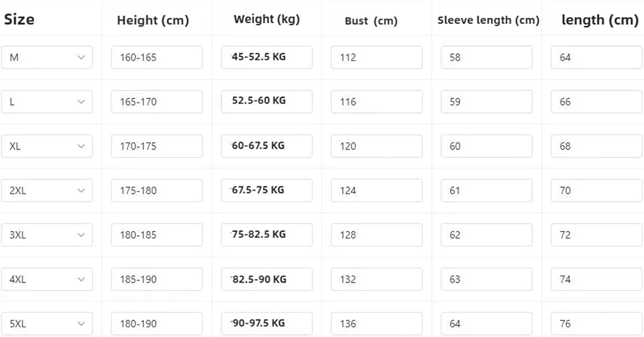Click the Size column header
Image resolution: width=644 pixels, height=337 pixels.
click(19, 19)
